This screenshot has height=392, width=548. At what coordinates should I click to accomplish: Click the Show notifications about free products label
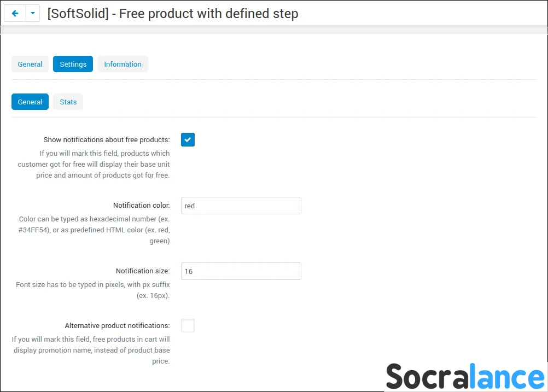point(107,140)
